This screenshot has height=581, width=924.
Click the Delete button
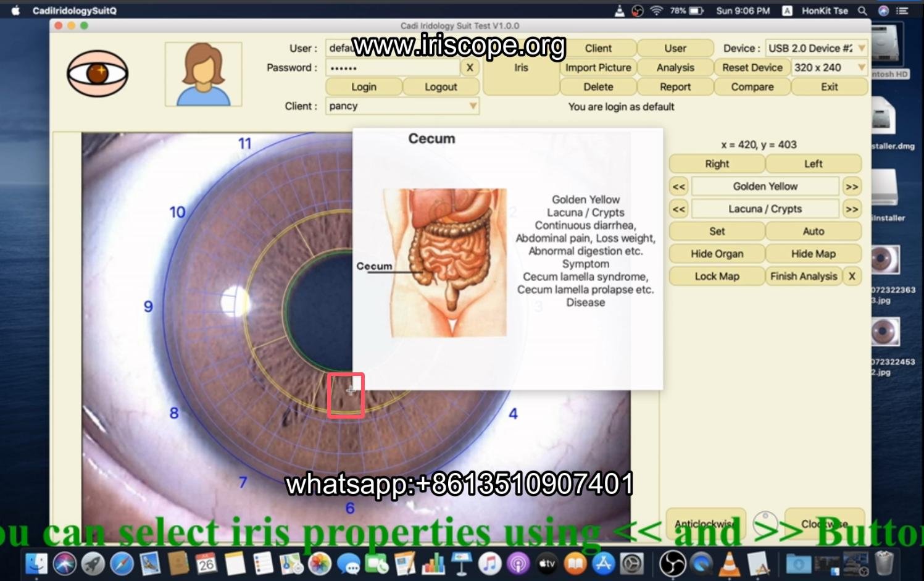point(598,87)
